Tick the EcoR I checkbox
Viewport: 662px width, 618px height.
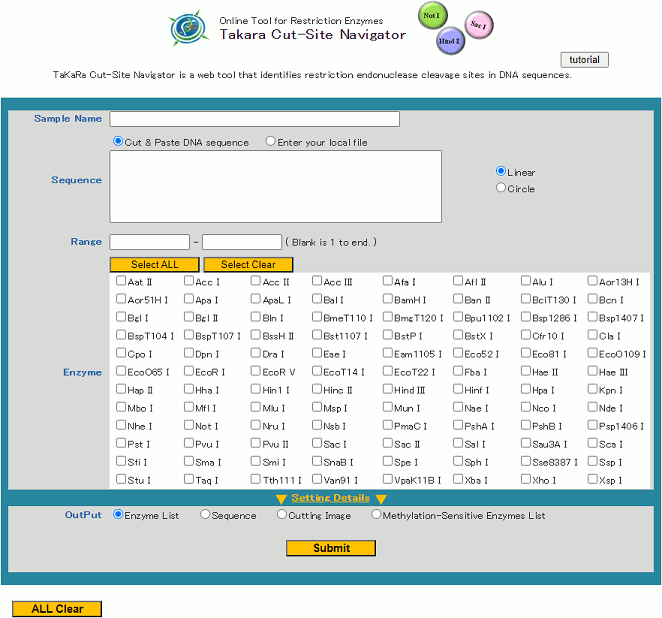pos(189,371)
